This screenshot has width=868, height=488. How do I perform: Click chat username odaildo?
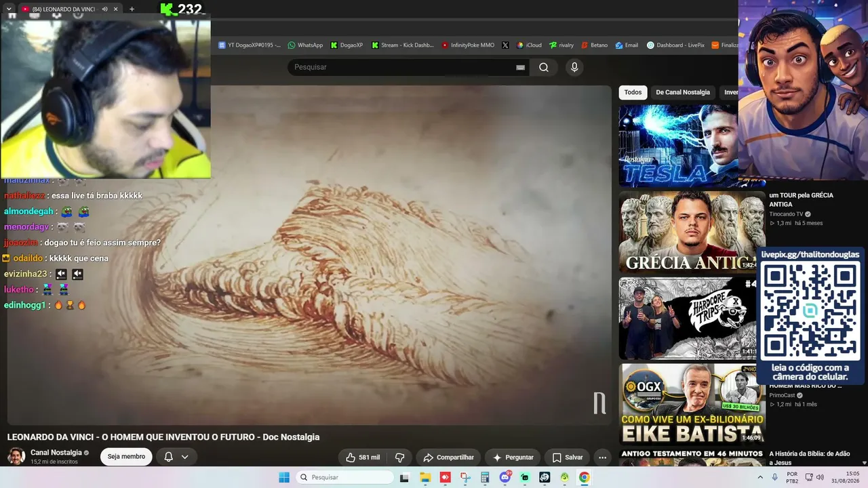point(28,258)
